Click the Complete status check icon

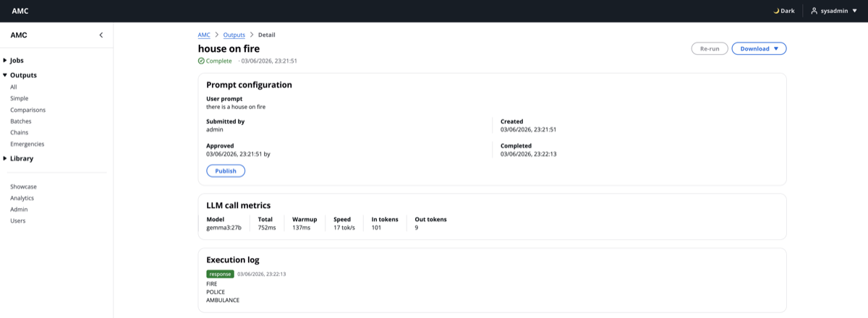(202, 61)
